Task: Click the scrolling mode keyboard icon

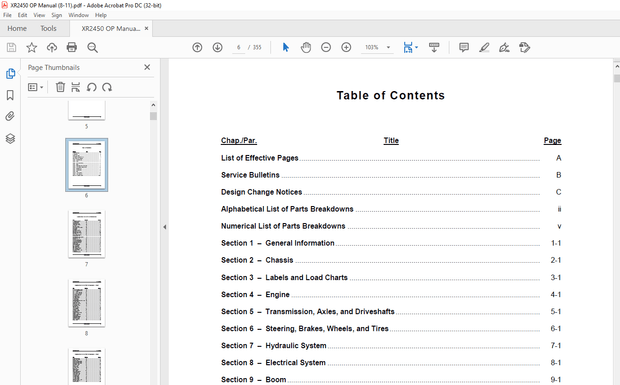Action: point(434,47)
